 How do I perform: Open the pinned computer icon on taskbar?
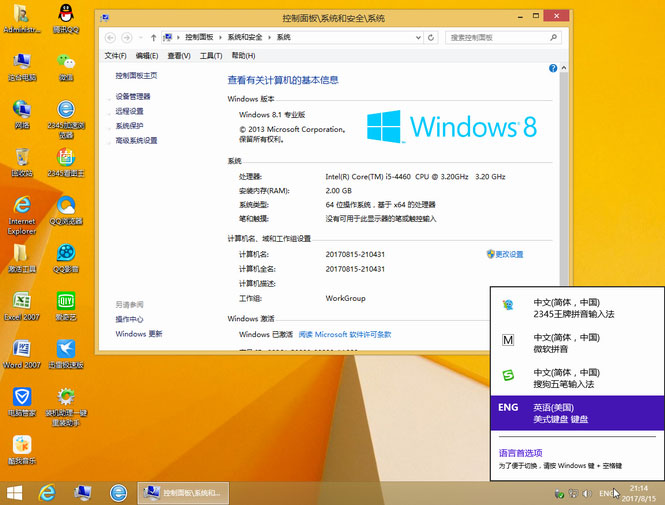tap(83, 493)
